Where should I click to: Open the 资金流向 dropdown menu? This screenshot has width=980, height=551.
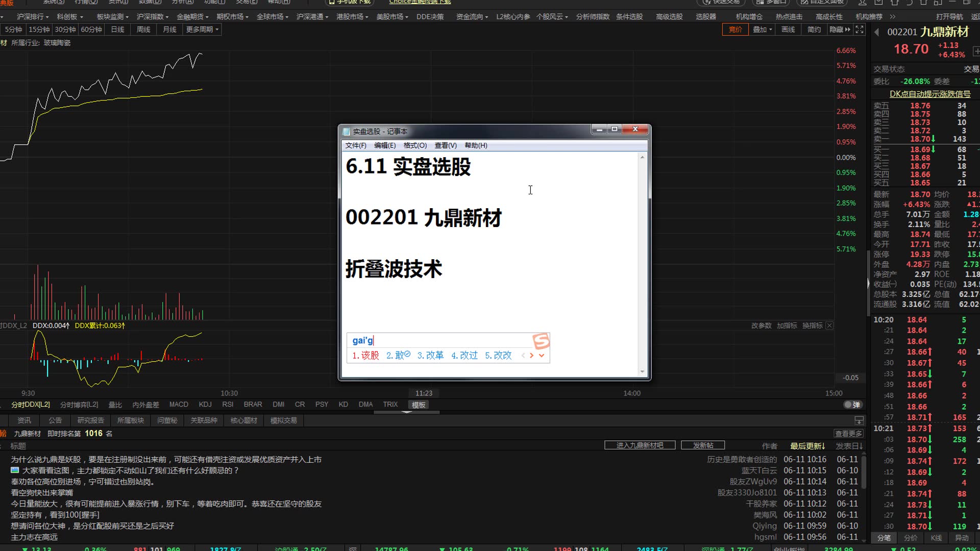[x=472, y=17]
